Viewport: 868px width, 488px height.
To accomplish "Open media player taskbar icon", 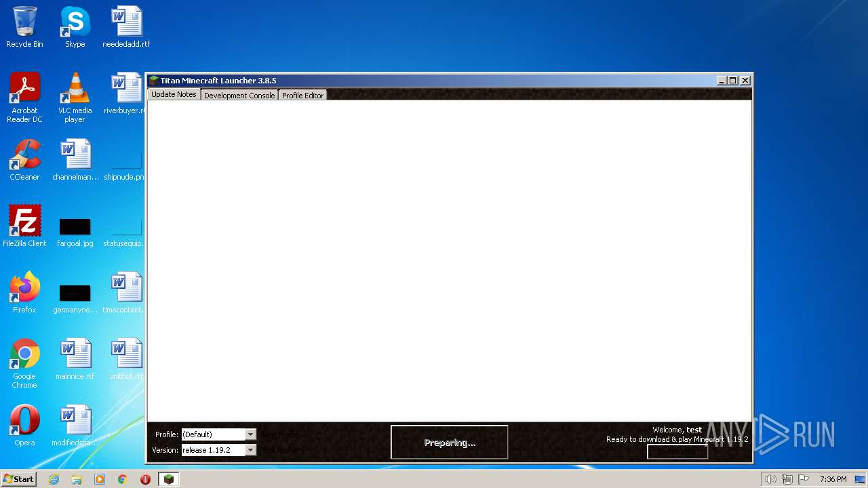I will (x=100, y=479).
